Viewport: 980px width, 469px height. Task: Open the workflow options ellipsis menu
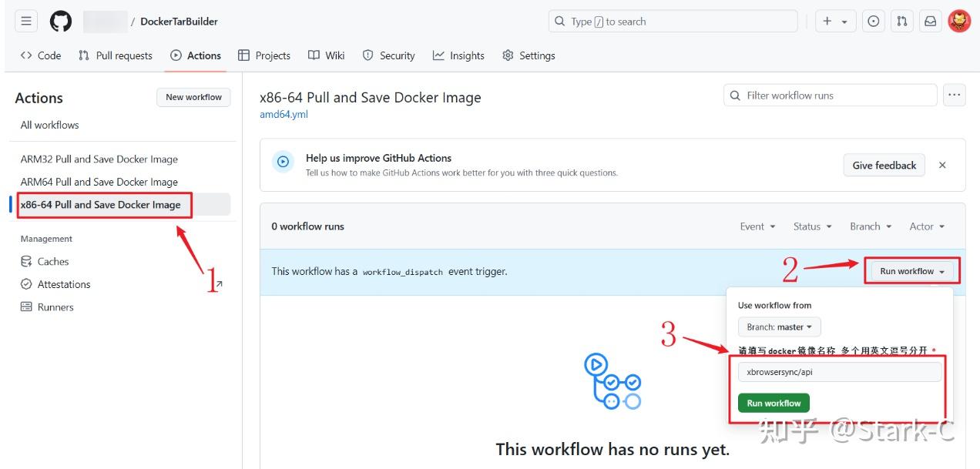click(x=954, y=95)
